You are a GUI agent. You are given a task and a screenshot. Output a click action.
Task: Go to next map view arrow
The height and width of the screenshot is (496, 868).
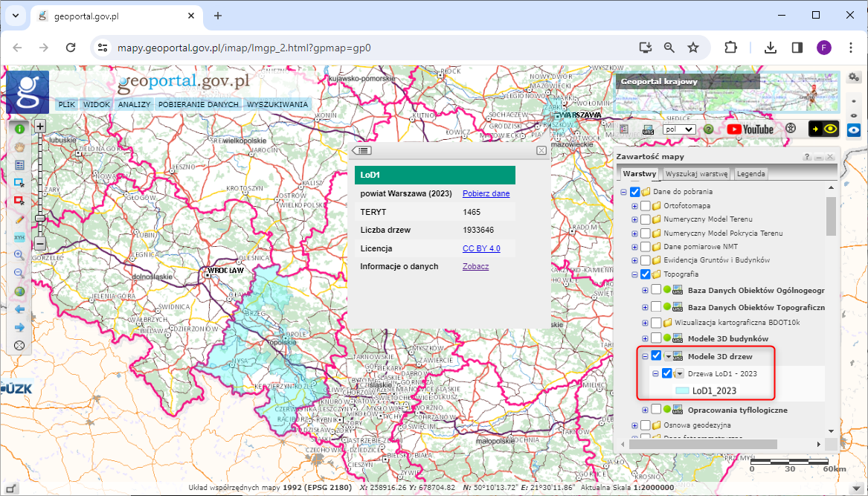(x=19, y=326)
